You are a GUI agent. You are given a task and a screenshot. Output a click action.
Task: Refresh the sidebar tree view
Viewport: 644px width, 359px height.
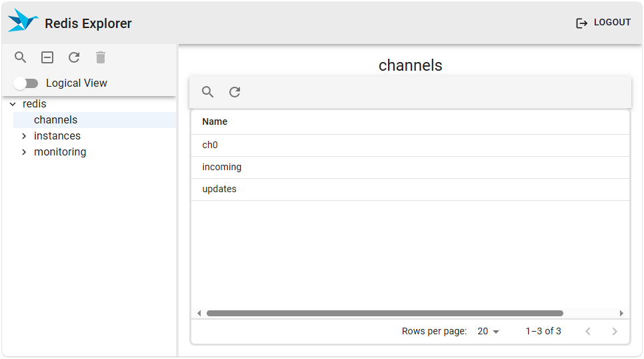point(74,57)
